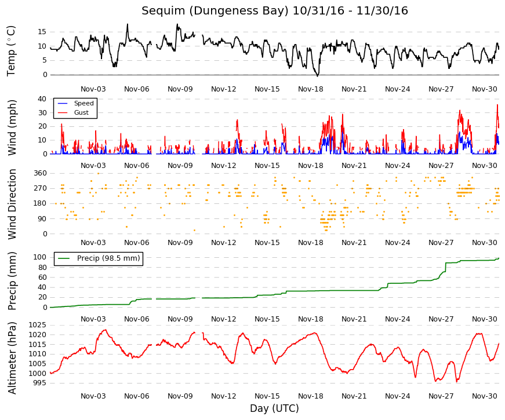Click the red Gust legend line
Screen dimensions: 505x420
[63, 112]
